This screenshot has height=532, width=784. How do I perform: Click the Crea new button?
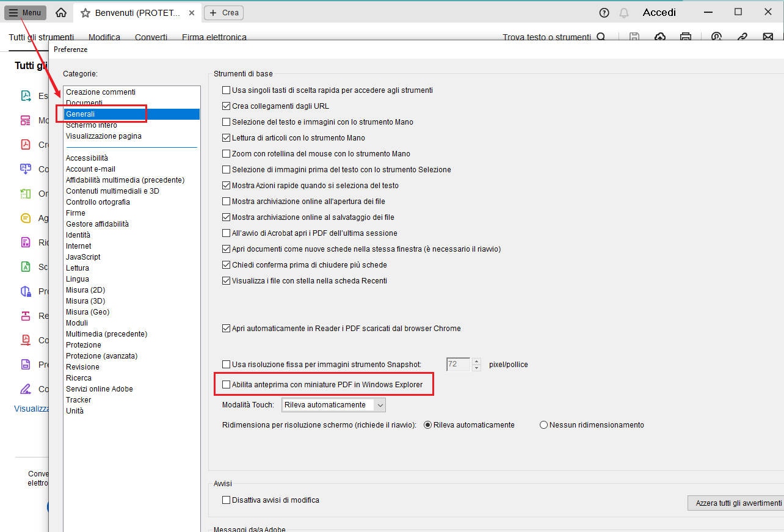[x=223, y=12]
